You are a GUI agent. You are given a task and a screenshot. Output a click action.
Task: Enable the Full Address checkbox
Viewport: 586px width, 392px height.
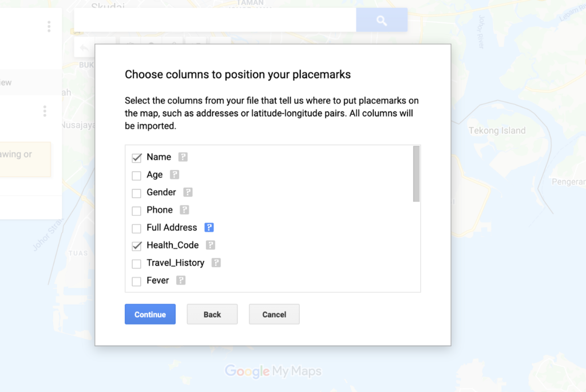pyautogui.click(x=136, y=228)
